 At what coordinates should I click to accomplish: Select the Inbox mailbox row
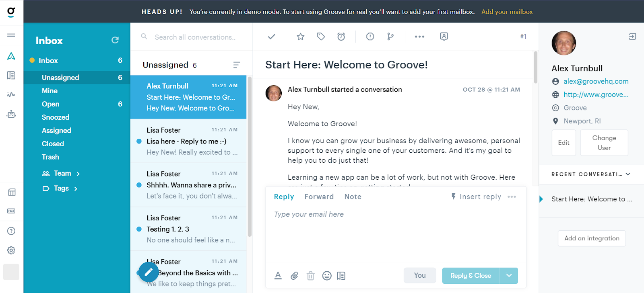point(77,61)
